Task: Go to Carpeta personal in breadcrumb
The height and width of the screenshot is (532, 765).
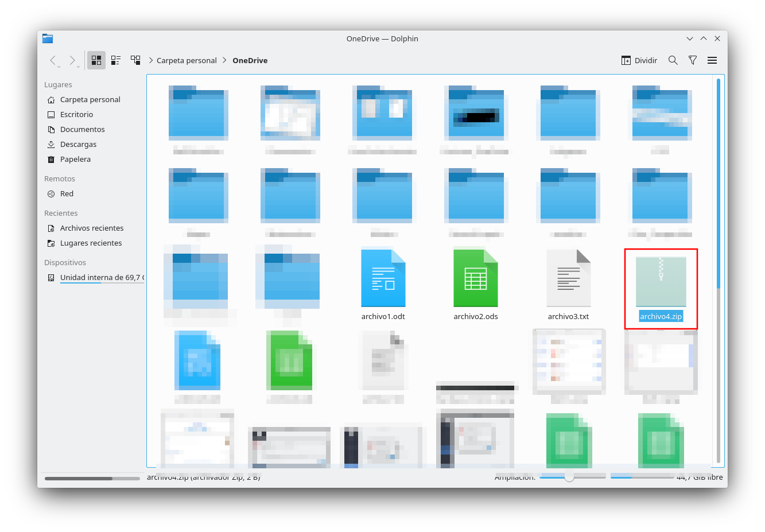Action: 187,60
